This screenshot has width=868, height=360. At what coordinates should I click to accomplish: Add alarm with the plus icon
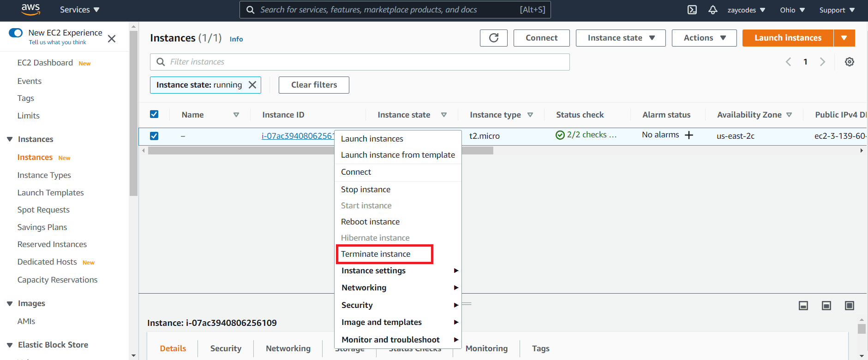point(689,135)
